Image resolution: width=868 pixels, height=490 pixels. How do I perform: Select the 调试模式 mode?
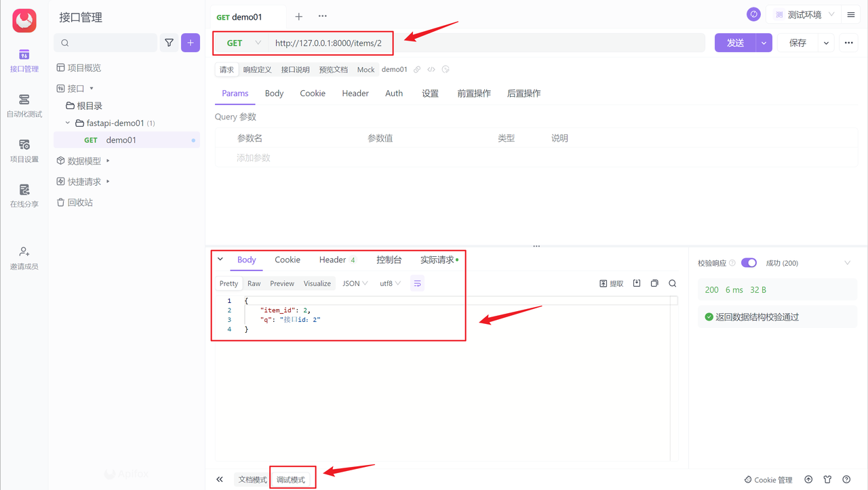click(x=292, y=478)
